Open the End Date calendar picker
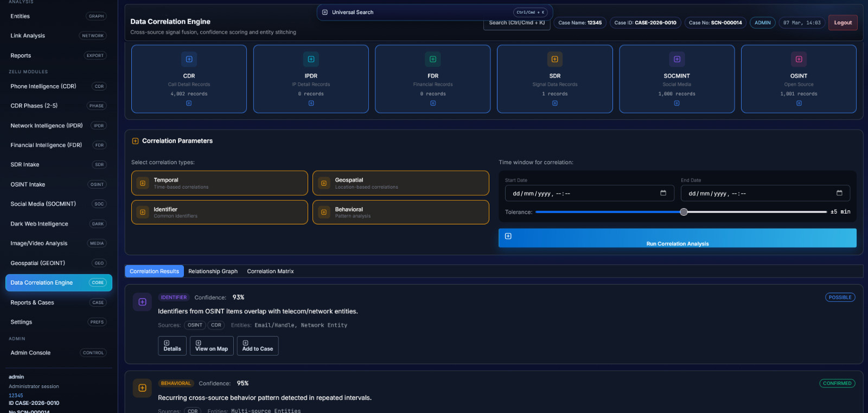The width and height of the screenshot is (868, 413). coord(839,193)
